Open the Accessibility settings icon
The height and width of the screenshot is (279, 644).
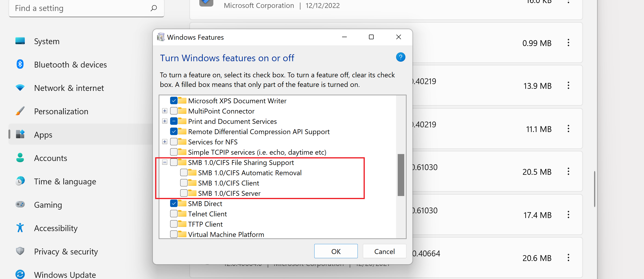coord(20,228)
